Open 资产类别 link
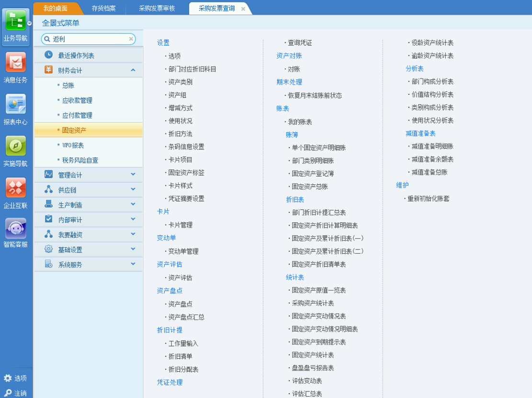Image resolution: width=532 pixels, height=398 pixels. pyautogui.click(x=180, y=82)
